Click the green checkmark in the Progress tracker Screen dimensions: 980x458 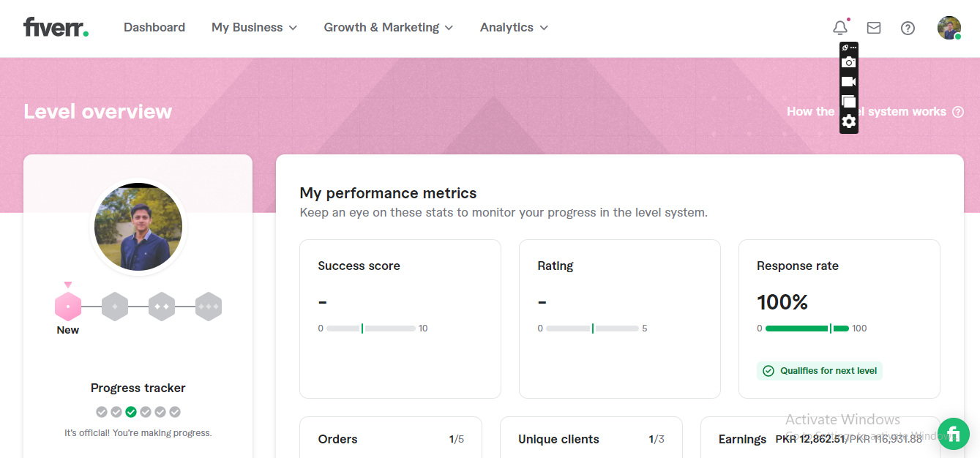pos(131,412)
